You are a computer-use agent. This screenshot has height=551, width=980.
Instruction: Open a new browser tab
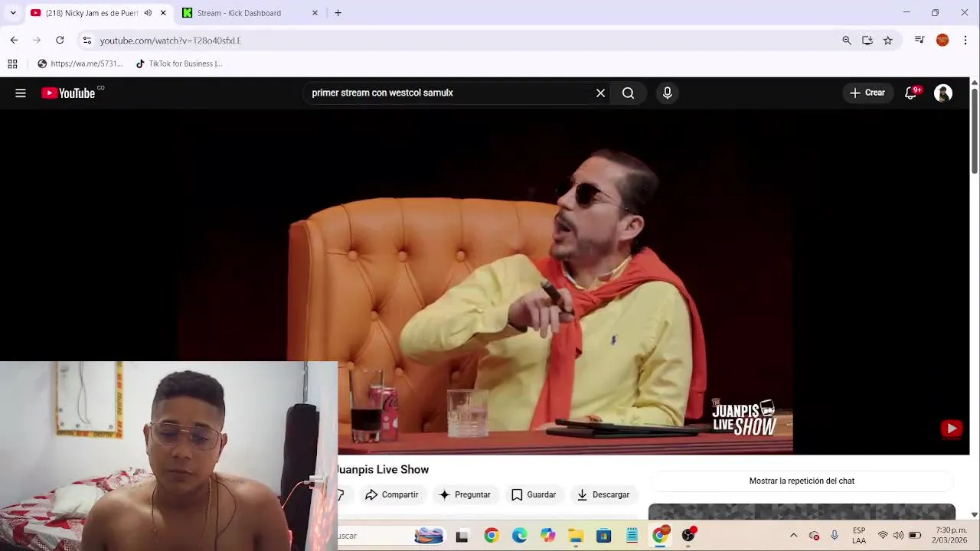point(338,13)
